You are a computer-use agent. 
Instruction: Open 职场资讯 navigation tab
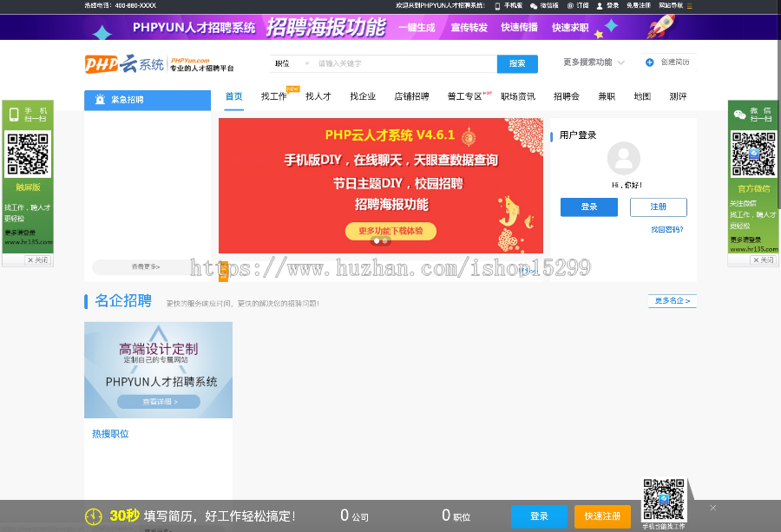pos(518,96)
